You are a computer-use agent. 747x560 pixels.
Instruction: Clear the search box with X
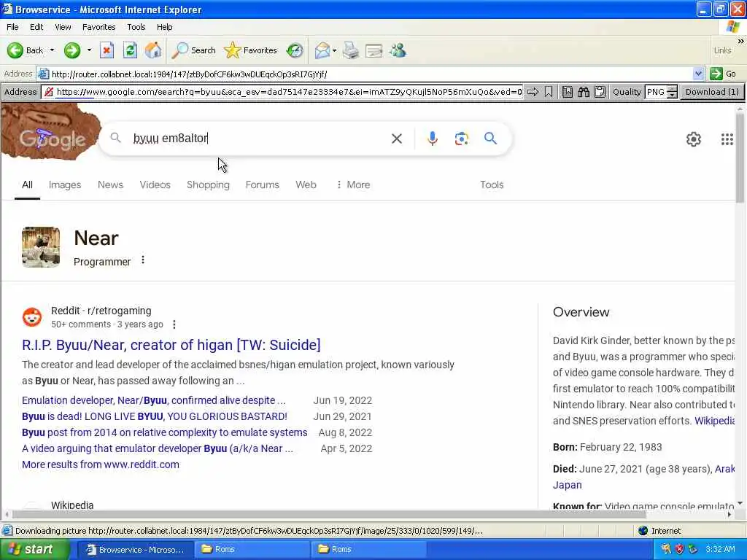point(396,139)
